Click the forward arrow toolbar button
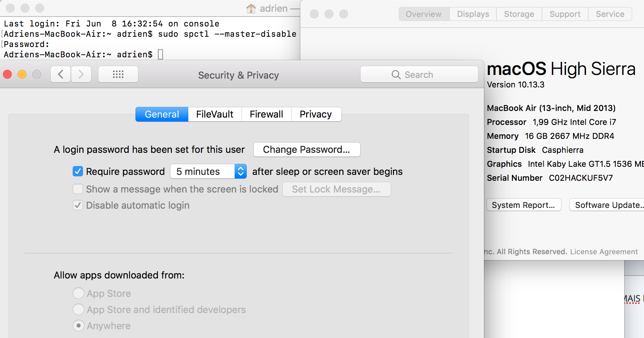The height and width of the screenshot is (338, 644). pyautogui.click(x=81, y=75)
